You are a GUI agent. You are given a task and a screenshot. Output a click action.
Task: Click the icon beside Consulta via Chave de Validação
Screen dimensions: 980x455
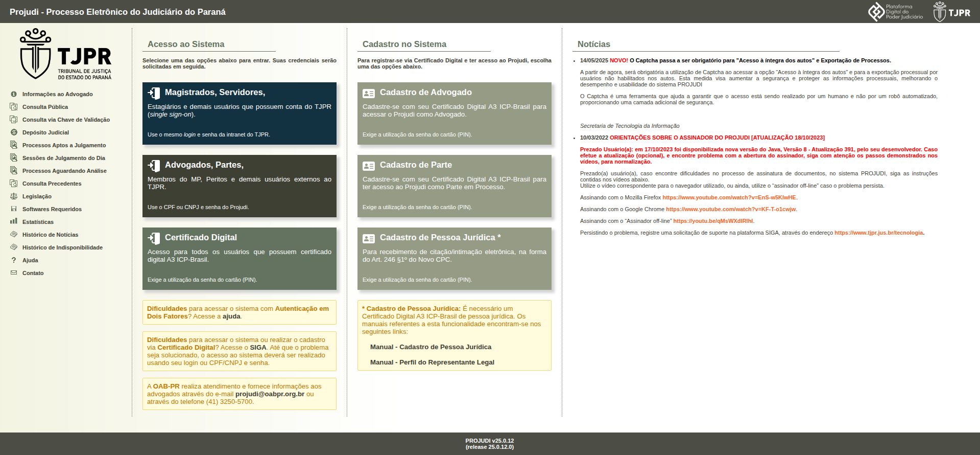[14, 120]
